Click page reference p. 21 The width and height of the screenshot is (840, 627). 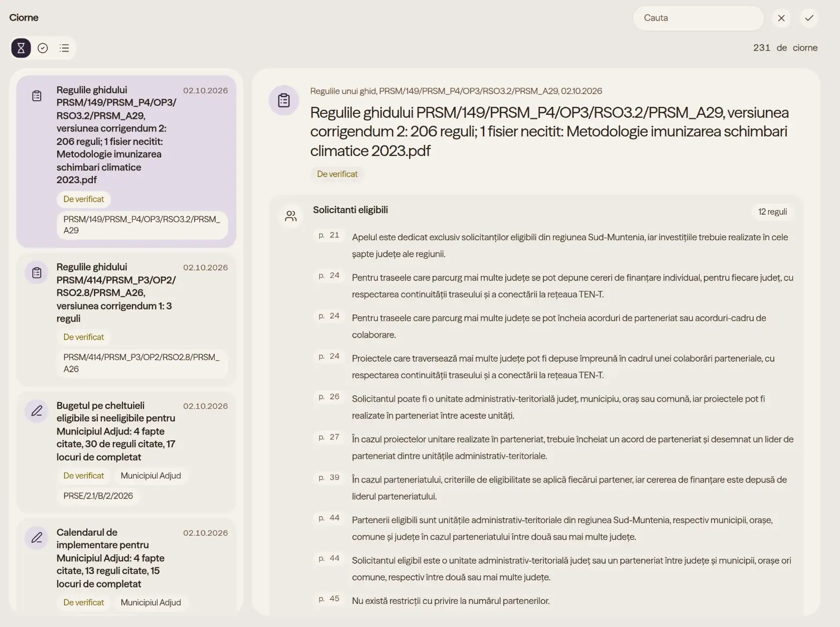coord(329,235)
